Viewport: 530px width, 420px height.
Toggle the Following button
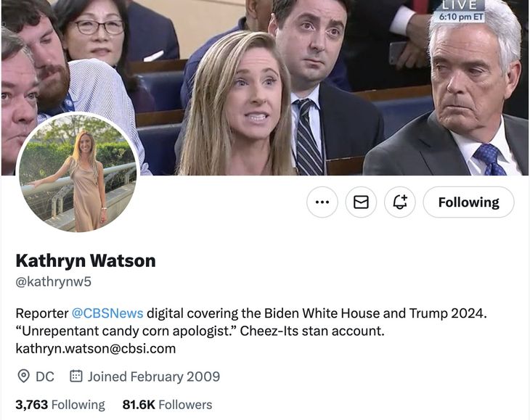point(468,202)
